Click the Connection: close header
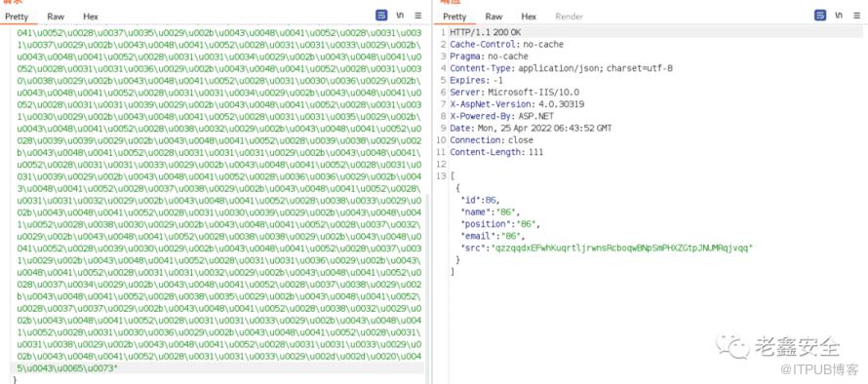Viewport: 868px width, 384px height. (491, 140)
